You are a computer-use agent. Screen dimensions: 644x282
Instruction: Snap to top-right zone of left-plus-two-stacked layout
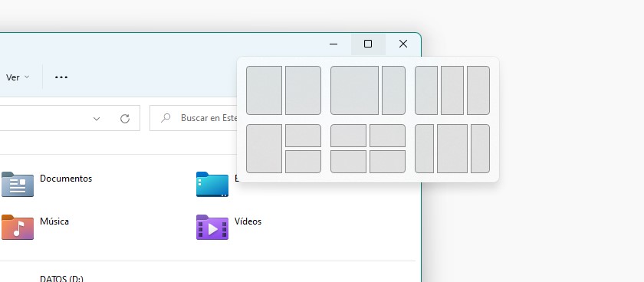tap(303, 136)
